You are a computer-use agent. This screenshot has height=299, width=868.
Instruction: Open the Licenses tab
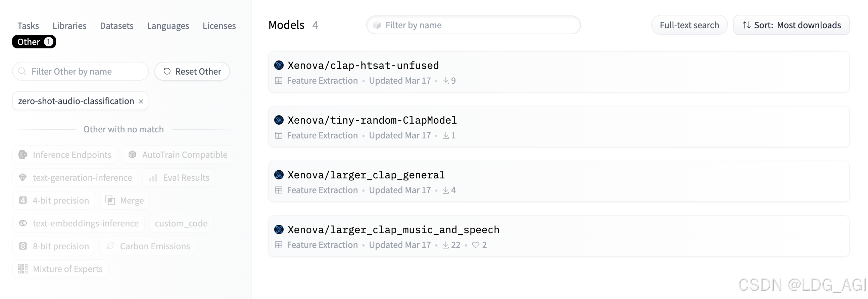219,26
